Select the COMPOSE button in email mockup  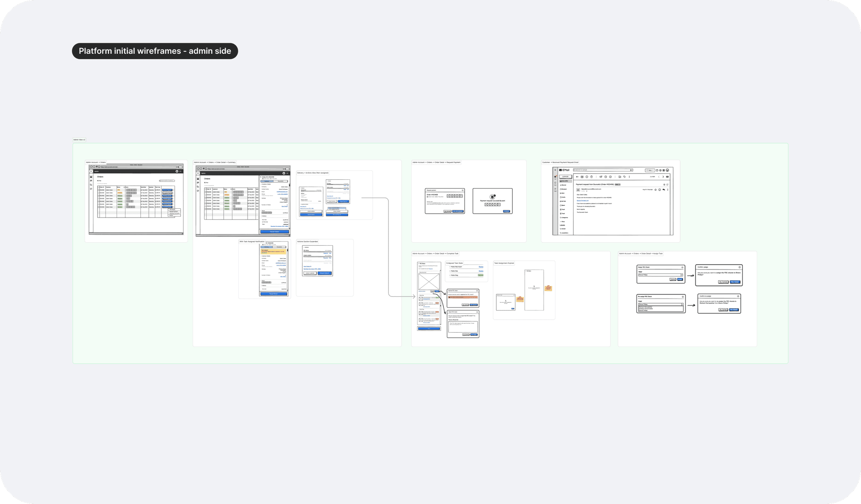click(x=565, y=176)
